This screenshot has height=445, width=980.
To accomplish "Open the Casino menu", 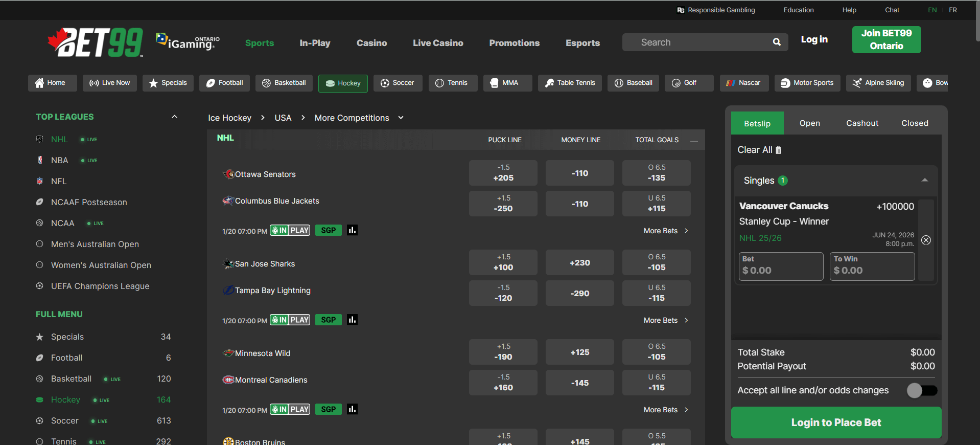I will tap(371, 43).
